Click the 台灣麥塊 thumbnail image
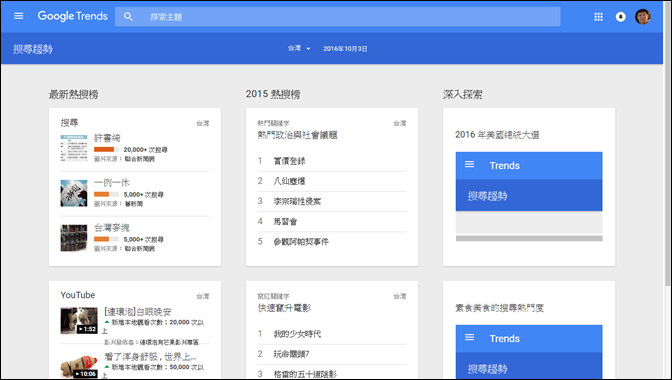This screenshot has width=672, height=380. (74, 238)
